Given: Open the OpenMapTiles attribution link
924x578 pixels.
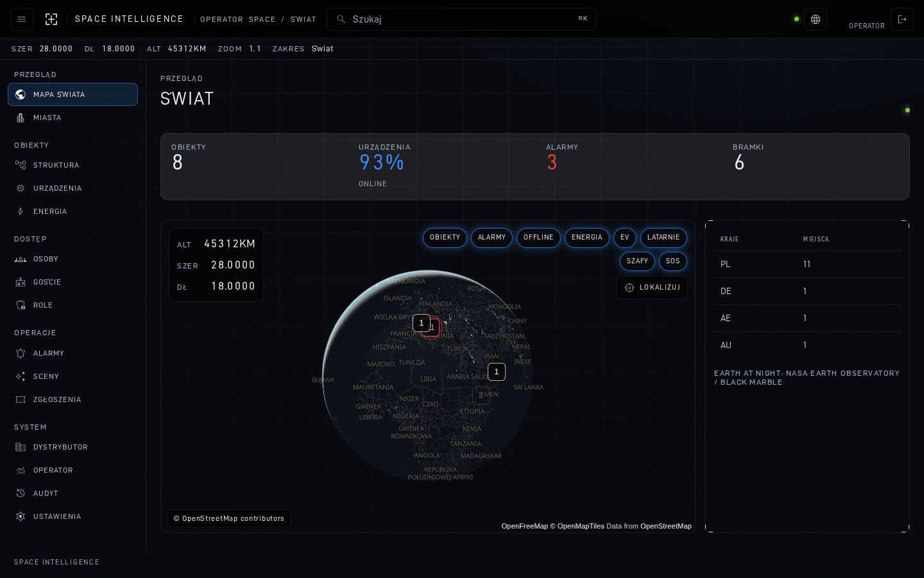Looking at the screenshot, I should coord(577,526).
